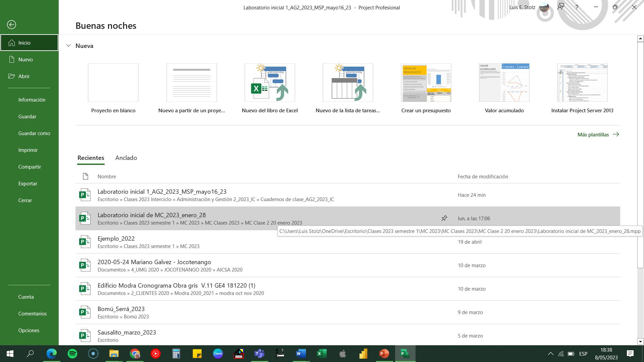
Task: Open the Proyecto en blanco template
Action: (x=113, y=83)
